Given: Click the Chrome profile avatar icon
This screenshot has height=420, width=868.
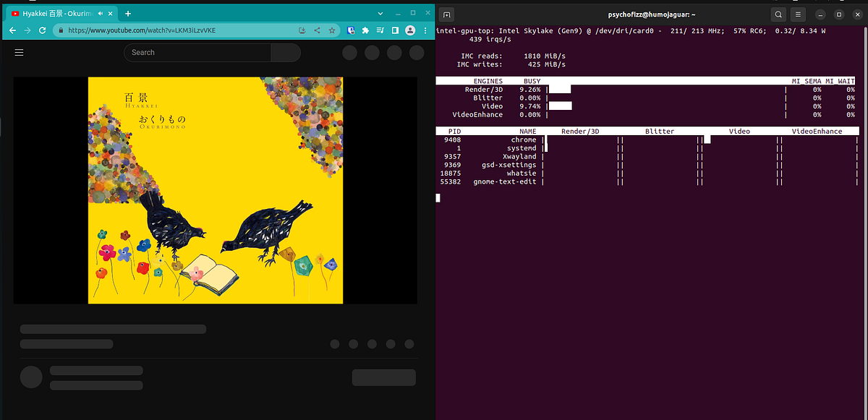Looking at the screenshot, I should point(410,30).
